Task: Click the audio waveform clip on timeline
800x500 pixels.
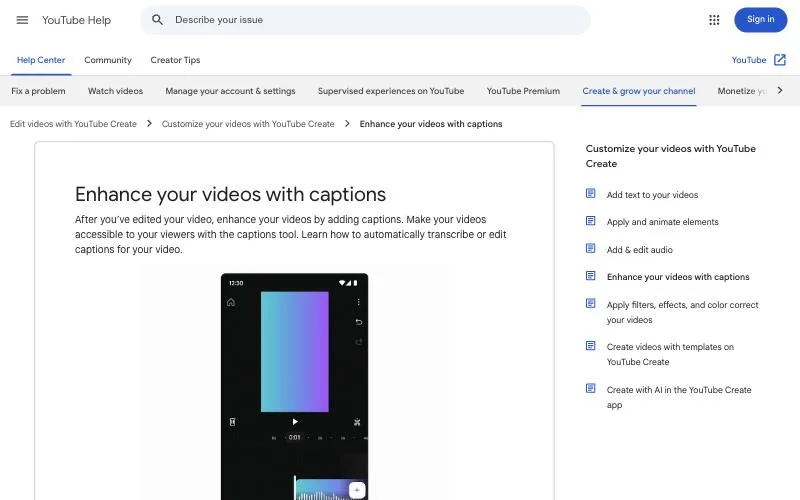Action: point(329,490)
